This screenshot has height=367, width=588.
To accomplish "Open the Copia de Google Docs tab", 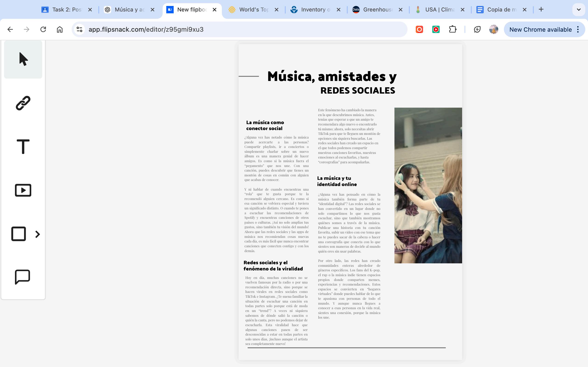I will point(501,10).
